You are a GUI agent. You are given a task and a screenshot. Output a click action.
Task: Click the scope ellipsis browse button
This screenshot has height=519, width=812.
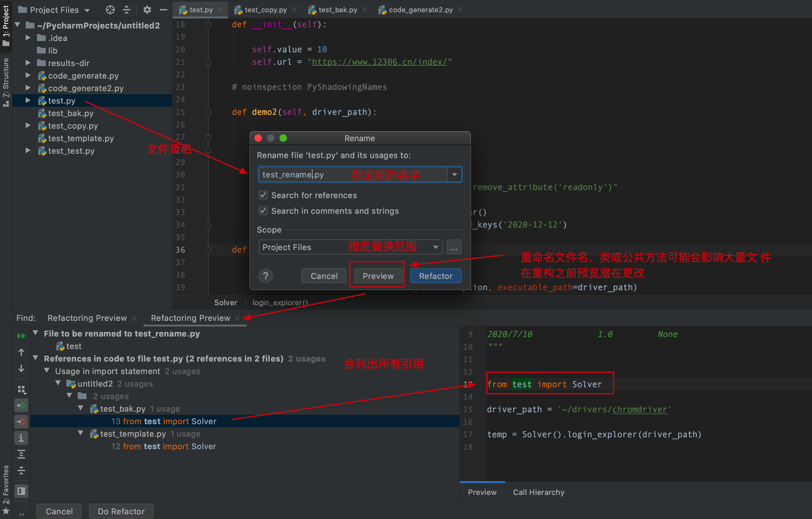pos(454,247)
